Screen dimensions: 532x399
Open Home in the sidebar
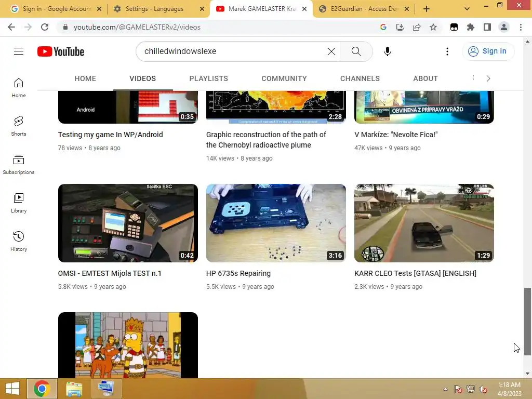19,88
